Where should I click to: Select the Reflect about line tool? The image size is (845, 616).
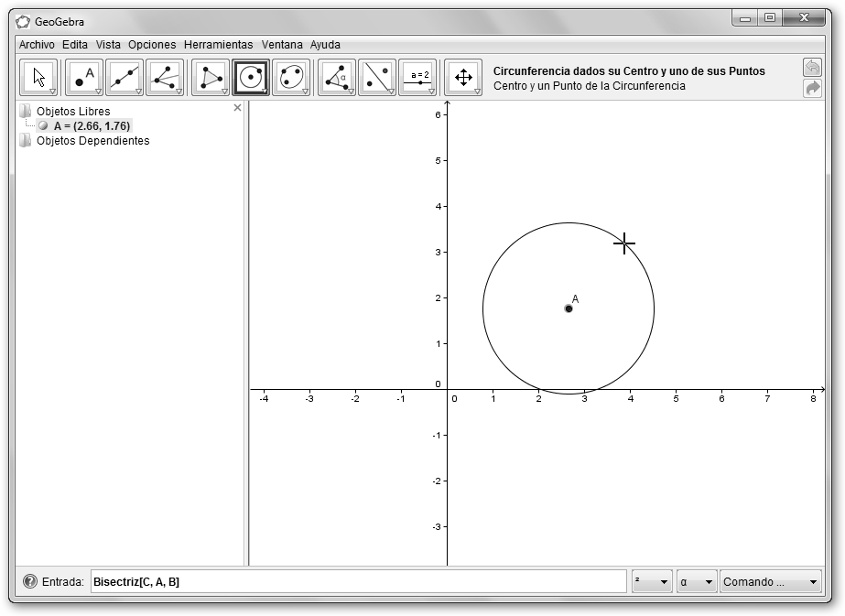click(377, 78)
